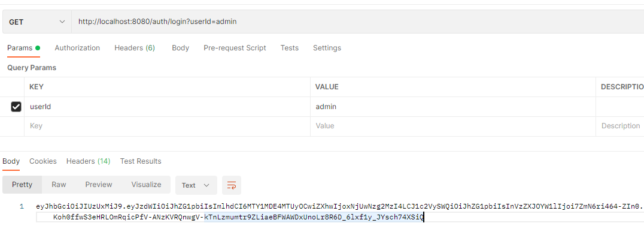Screen dimensions: 644x226
Task: Click the userId key cell
Action: coord(167,107)
